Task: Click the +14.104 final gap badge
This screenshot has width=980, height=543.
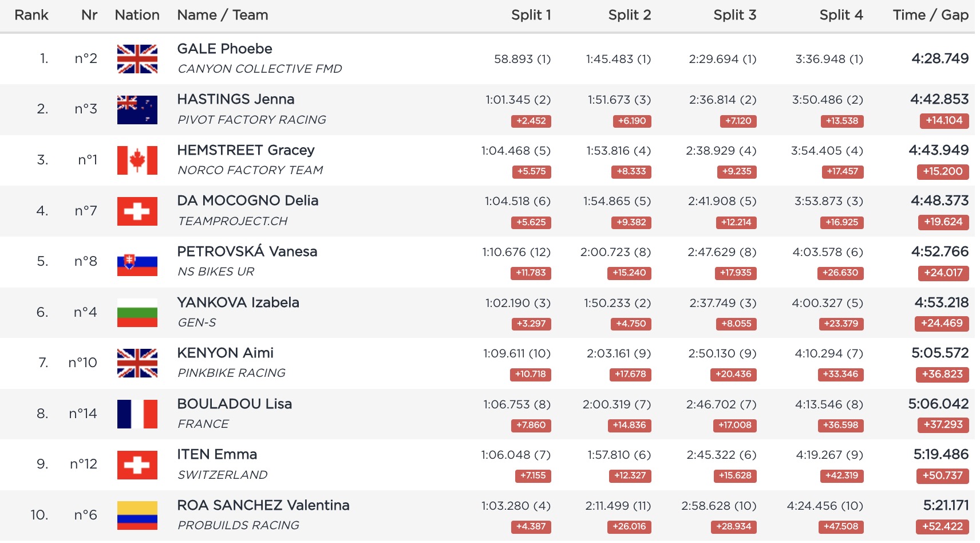Action: 944,121
